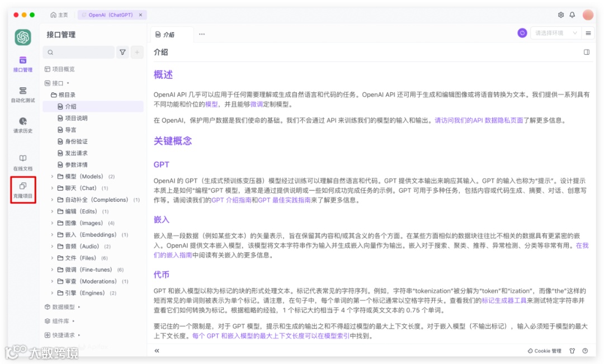Click the 代币 heading

point(162,275)
